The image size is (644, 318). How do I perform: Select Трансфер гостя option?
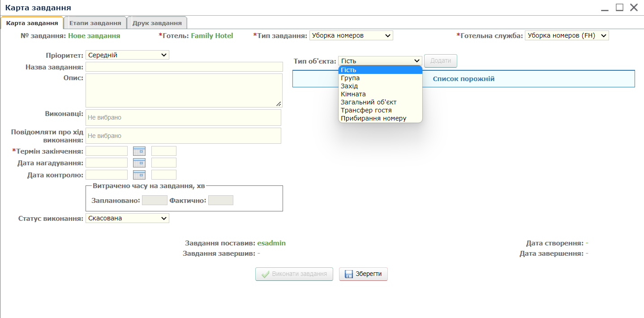366,110
